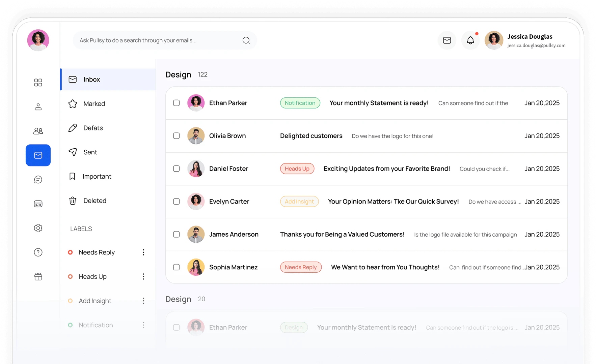Open the Needs Reply label options menu
The image size is (596, 364).
tap(143, 252)
